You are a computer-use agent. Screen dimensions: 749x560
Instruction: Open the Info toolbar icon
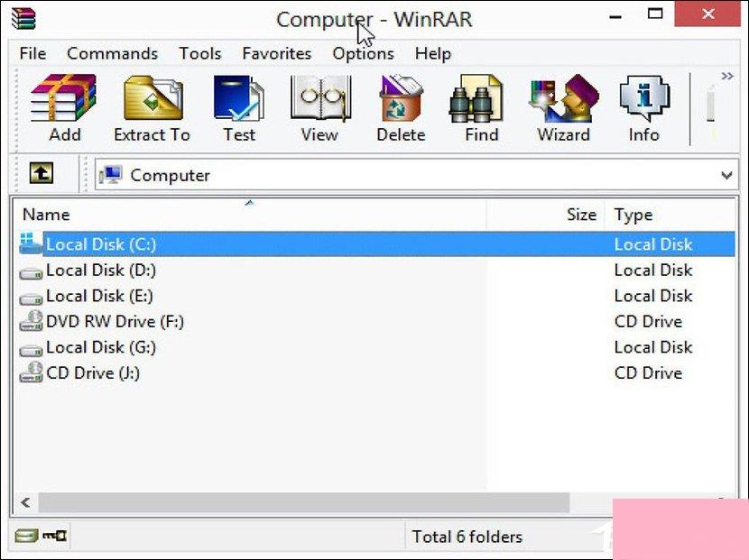pos(644,98)
